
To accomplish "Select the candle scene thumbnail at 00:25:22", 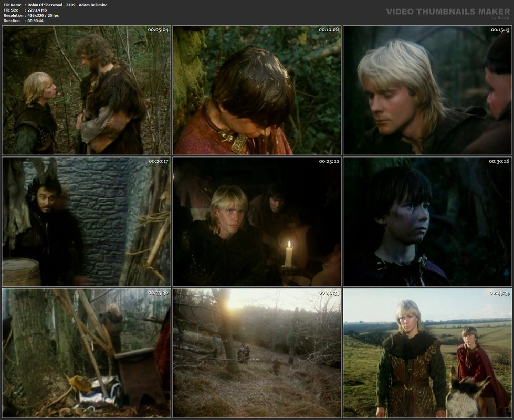I will tap(257, 222).
